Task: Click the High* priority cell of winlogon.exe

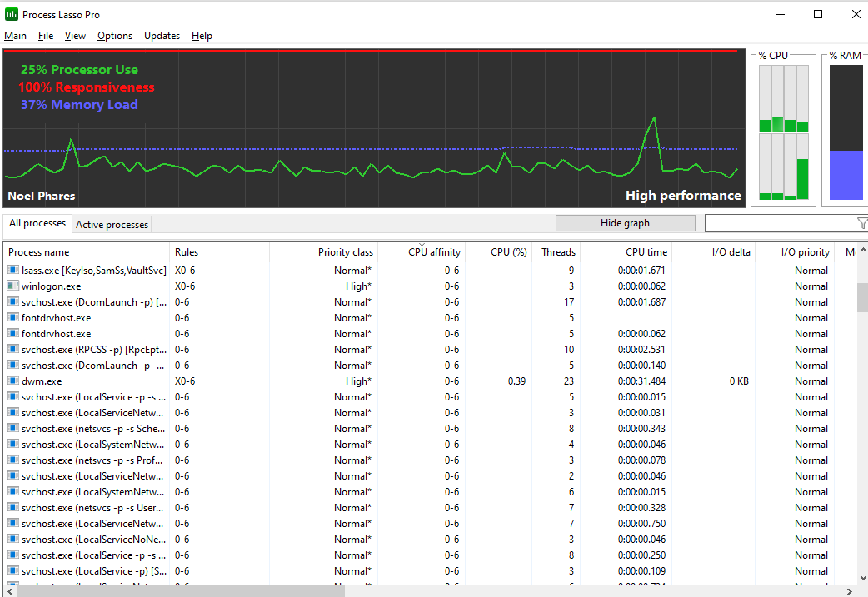Action: tap(358, 286)
